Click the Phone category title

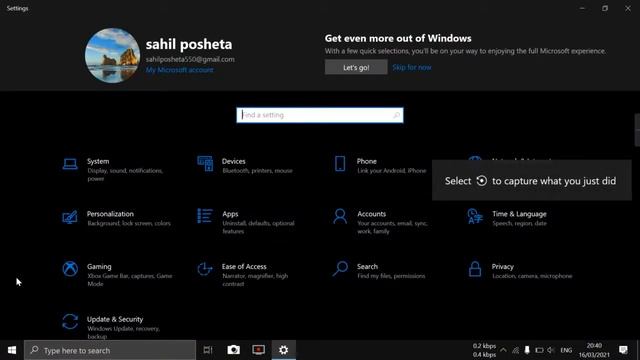(x=367, y=161)
